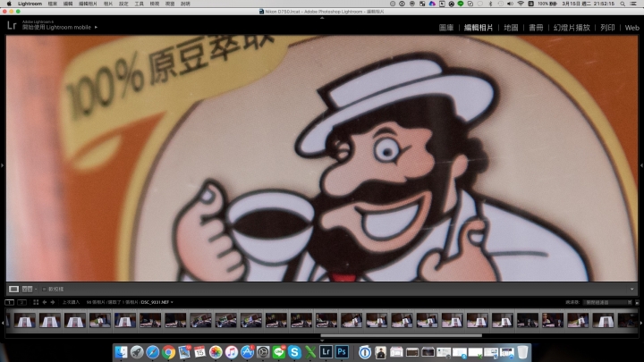The width and height of the screenshot is (644, 362).
Task: Open iTunes from the Dock
Action: [x=232, y=352]
